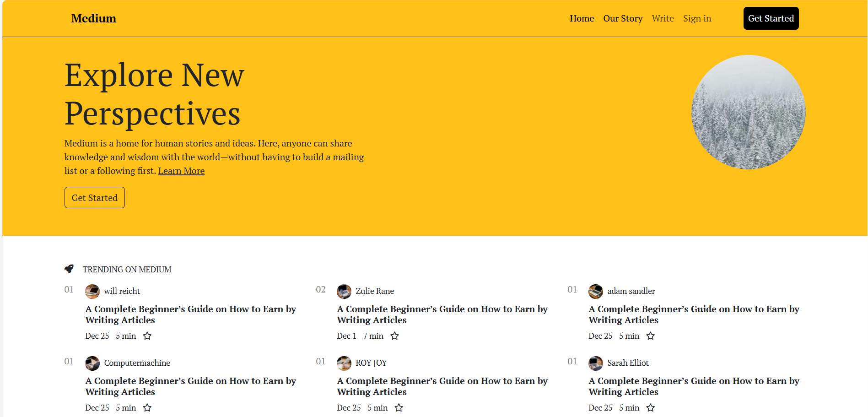This screenshot has height=417, width=868.
Task: Click the snowy forest circular image
Action: click(749, 112)
